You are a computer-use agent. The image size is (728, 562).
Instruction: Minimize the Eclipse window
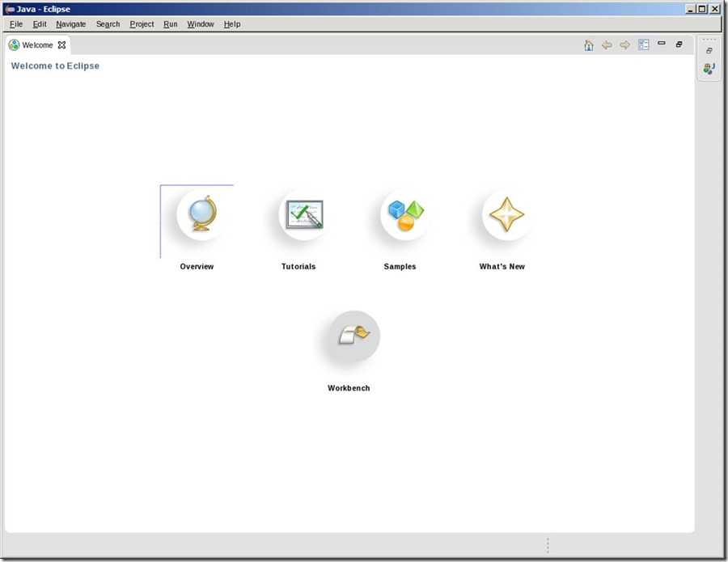click(x=691, y=9)
